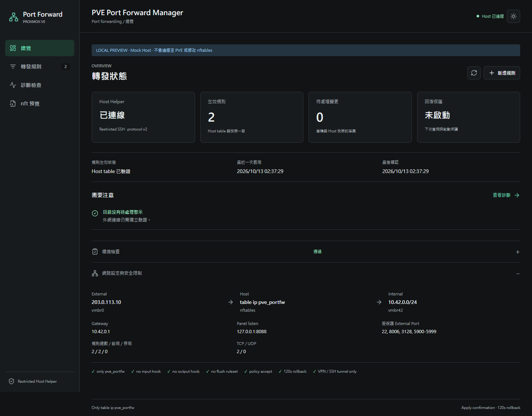
Task: Click the Gateway value 10.42.0.1
Action: tap(101, 332)
